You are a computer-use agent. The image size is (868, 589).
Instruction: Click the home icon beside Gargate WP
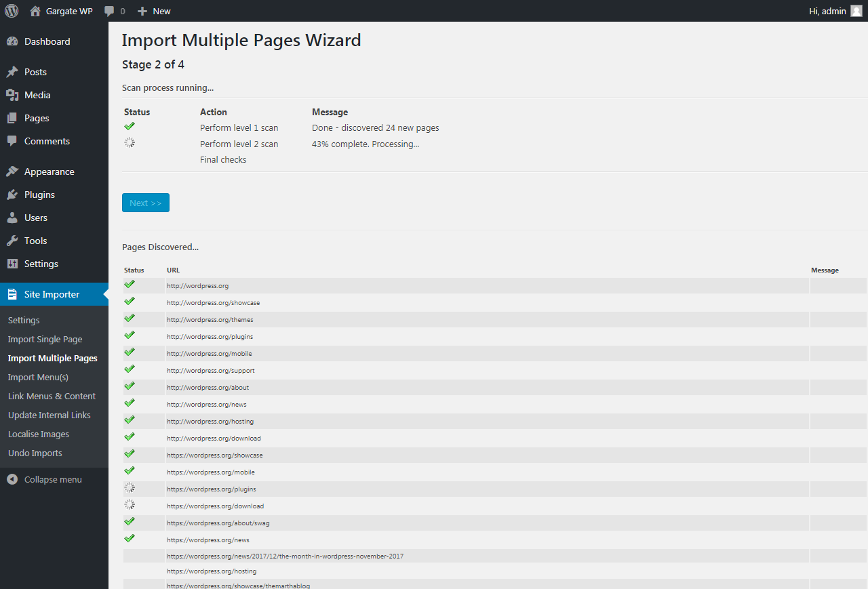(35, 11)
